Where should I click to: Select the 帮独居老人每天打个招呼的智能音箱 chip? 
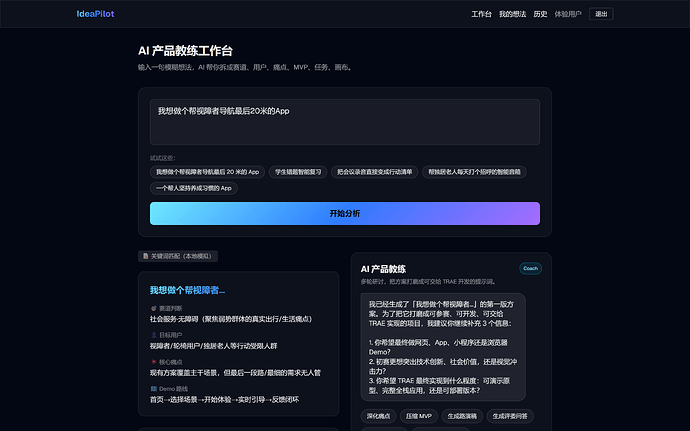click(x=474, y=172)
